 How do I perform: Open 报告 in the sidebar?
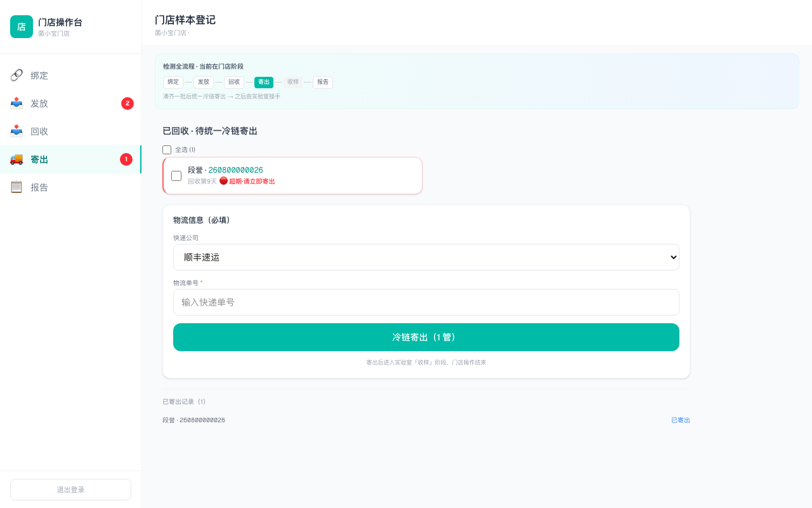pos(70,187)
